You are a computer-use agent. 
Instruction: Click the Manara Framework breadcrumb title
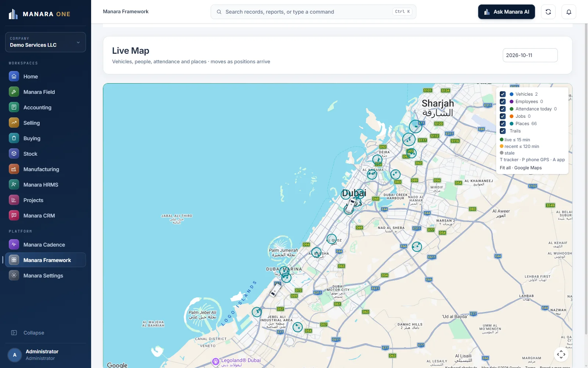(126, 11)
